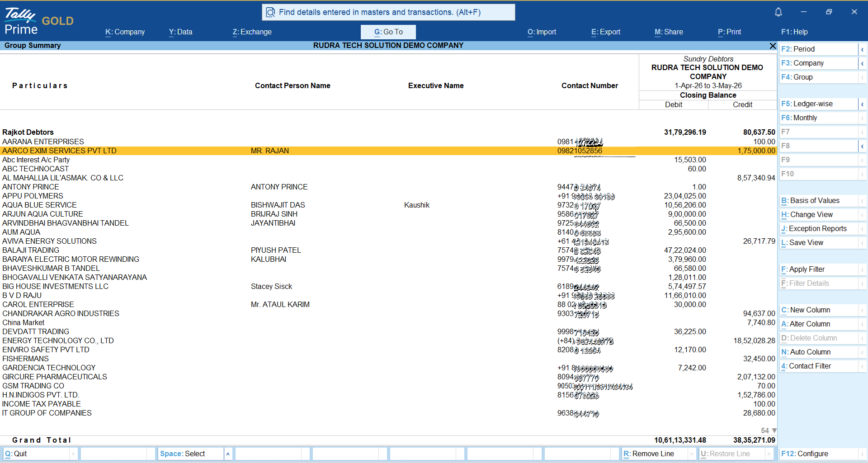Open the Z: Exchange menu
Screen dimensions: 868x463
pyautogui.click(x=252, y=32)
